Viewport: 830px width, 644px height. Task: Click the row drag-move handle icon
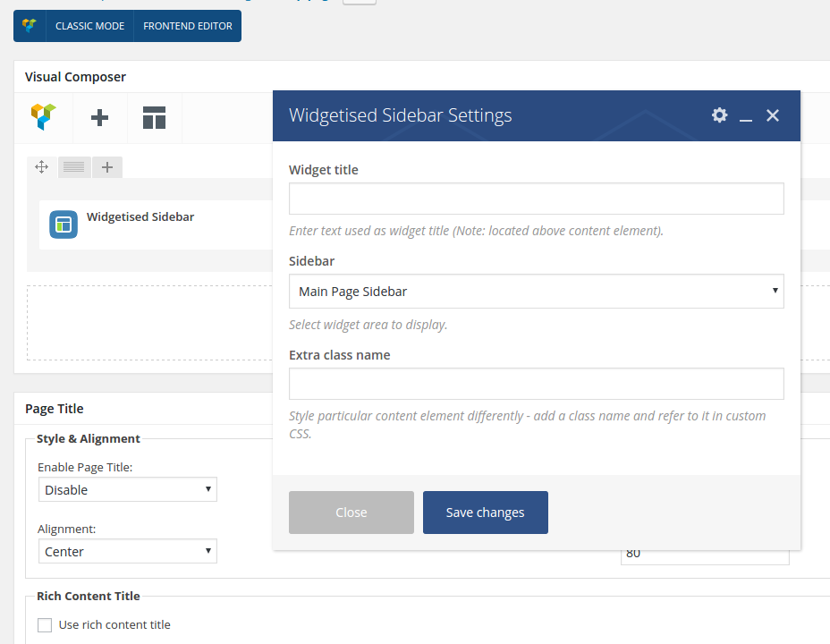point(41,167)
